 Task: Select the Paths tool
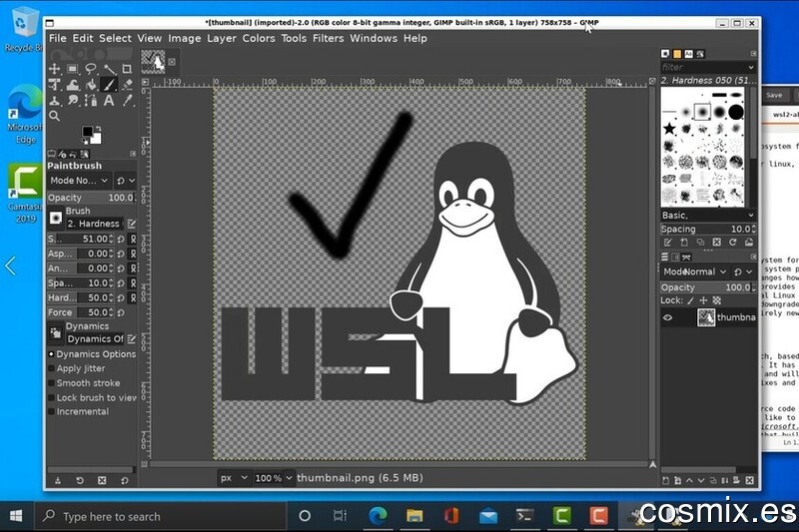tap(91, 100)
